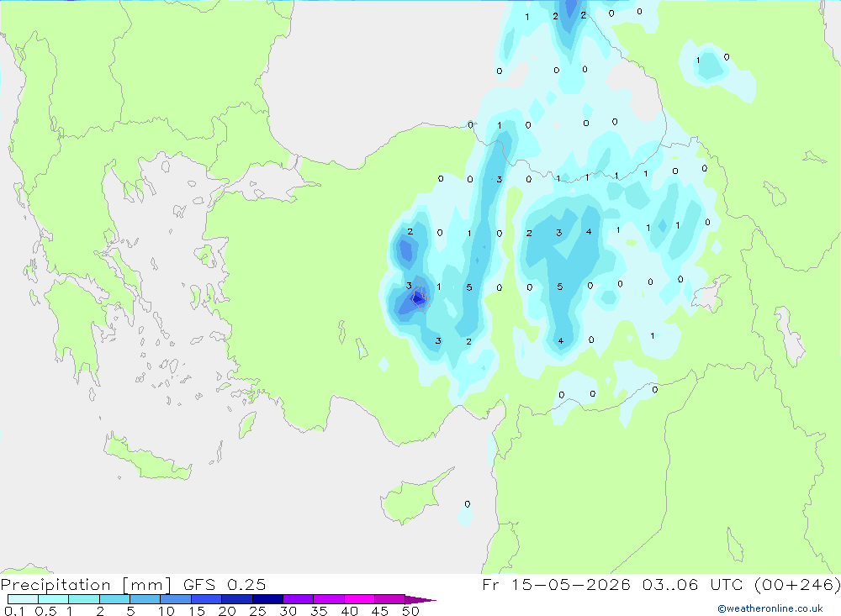Click the '(00+246)' forecast offset text
Screen dimensions: 841x616
(797, 584)
